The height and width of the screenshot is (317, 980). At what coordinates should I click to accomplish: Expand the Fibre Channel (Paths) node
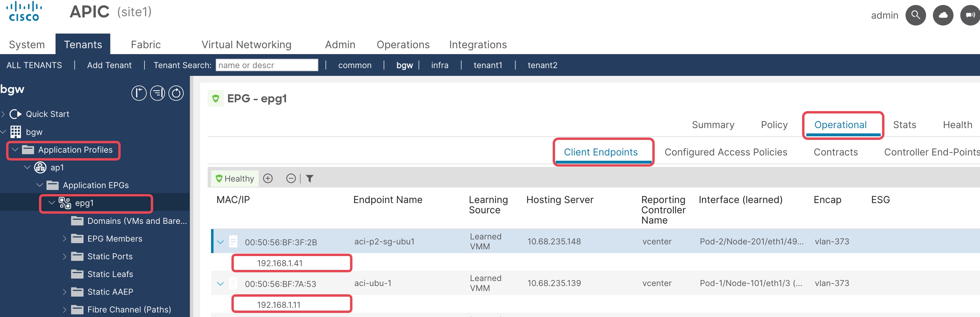[x=64, y=310]
